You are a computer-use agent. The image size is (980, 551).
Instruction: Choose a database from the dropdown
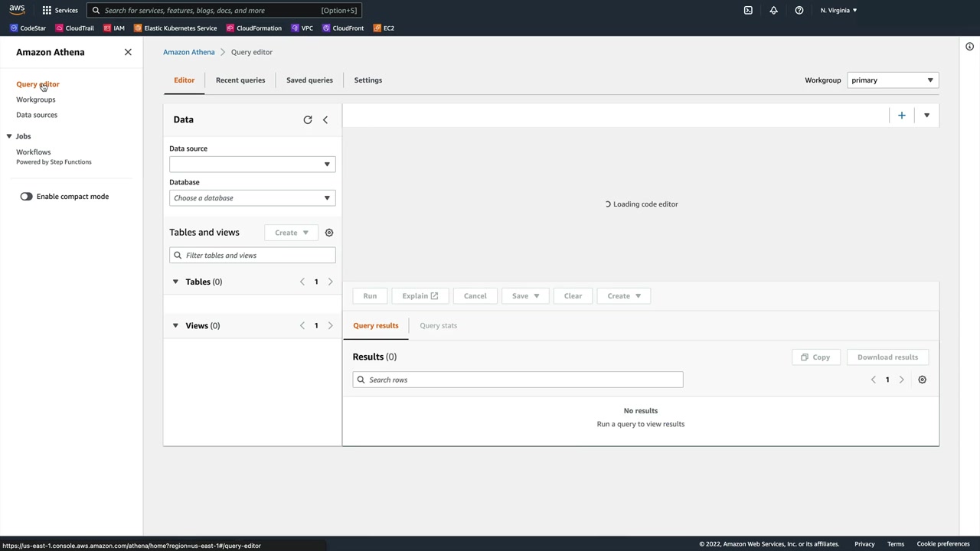pos(253,198)
